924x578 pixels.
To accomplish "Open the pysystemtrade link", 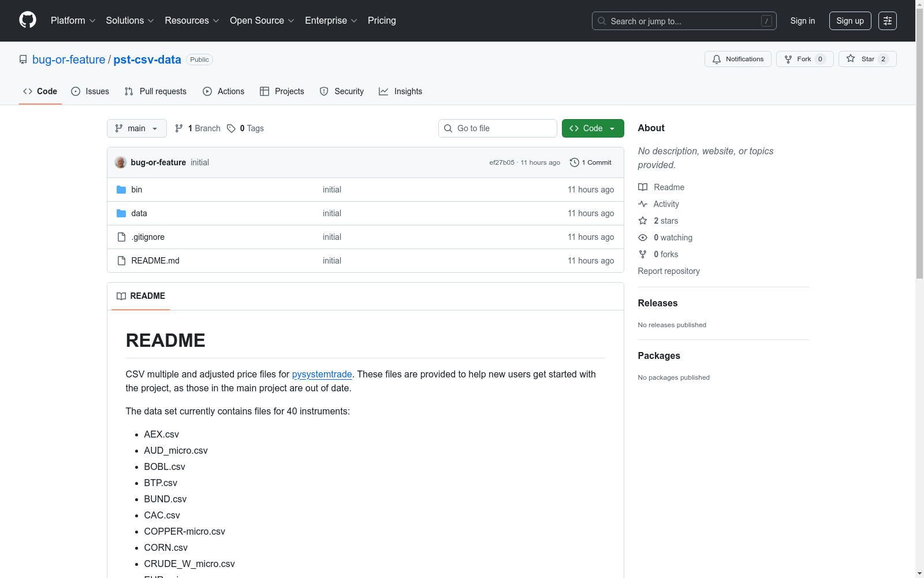I will pos(322,374).
